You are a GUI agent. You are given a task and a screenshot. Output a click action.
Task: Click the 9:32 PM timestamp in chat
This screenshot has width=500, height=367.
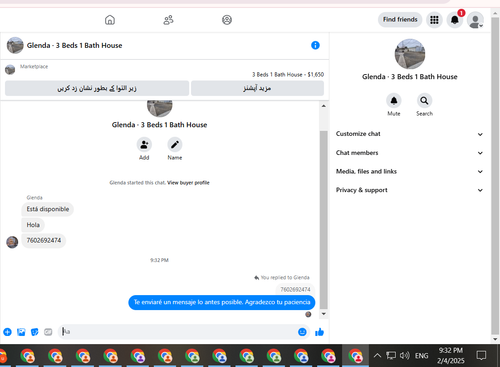(x=159, y=260)
